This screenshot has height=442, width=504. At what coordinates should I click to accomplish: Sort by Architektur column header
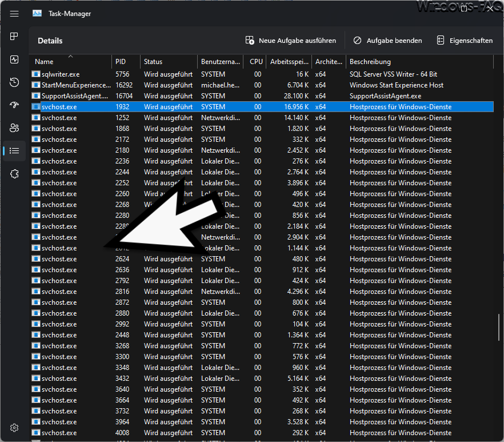329,61
